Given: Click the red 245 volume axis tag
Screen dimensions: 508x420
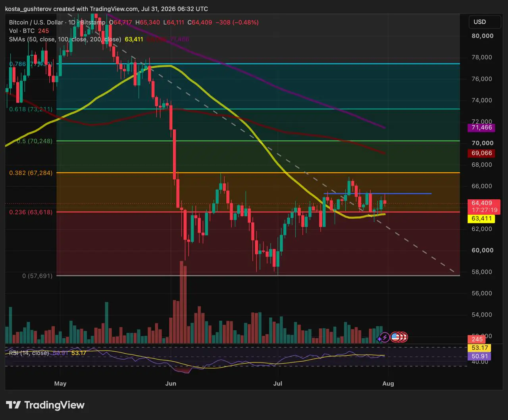Looking at the screenshot, I should 477,339.
